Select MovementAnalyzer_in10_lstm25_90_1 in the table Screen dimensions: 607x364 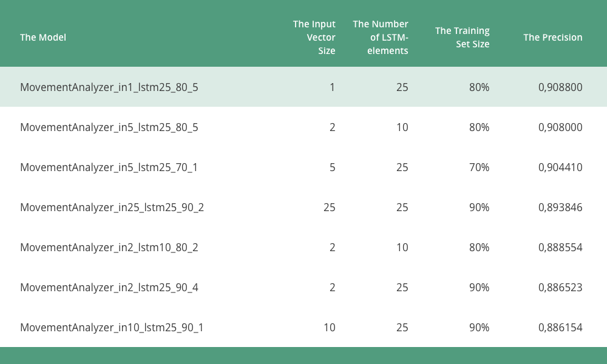(112, 328)
